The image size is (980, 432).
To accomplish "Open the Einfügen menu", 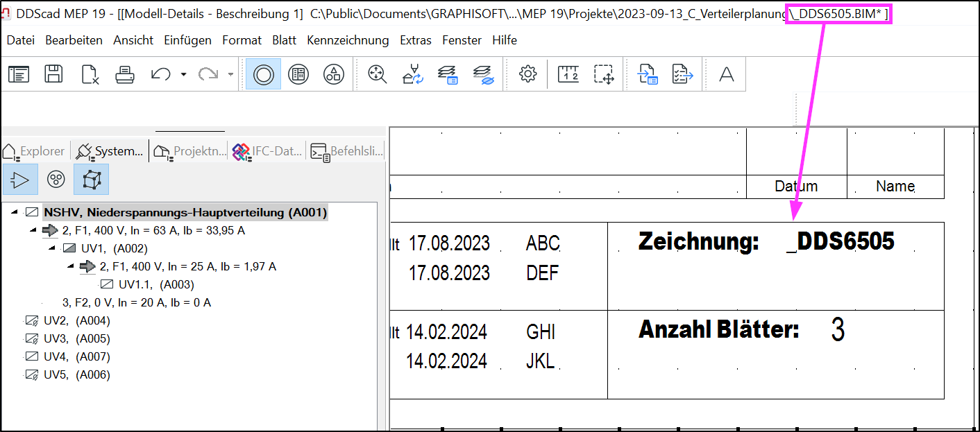I will tap(188, 40).
